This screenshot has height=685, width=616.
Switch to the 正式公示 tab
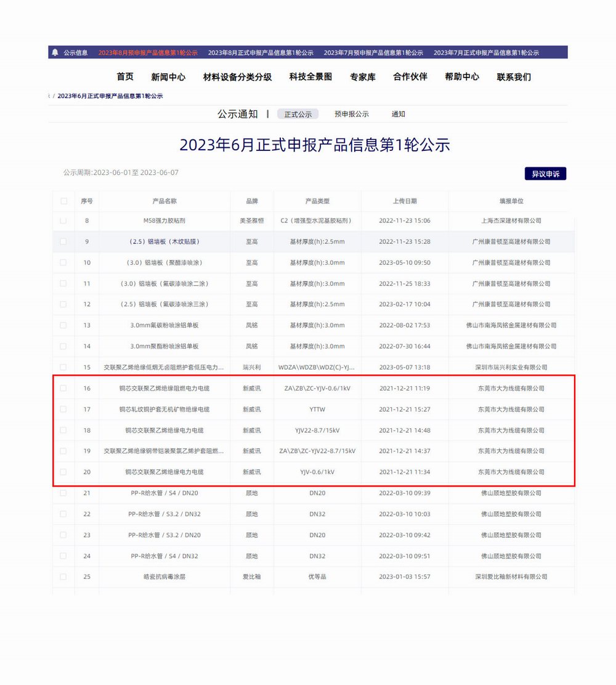(x=298, y=114)
